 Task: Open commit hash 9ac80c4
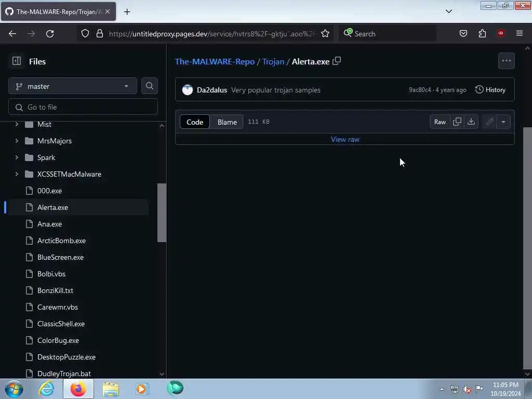(x=420, y=90)
